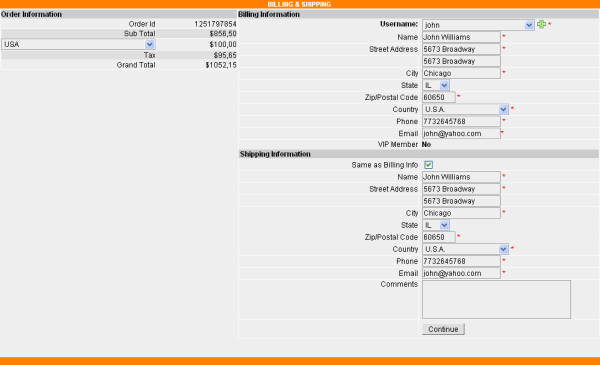
Task: Focus the billing Name field
Action: (x=461, y=37)
